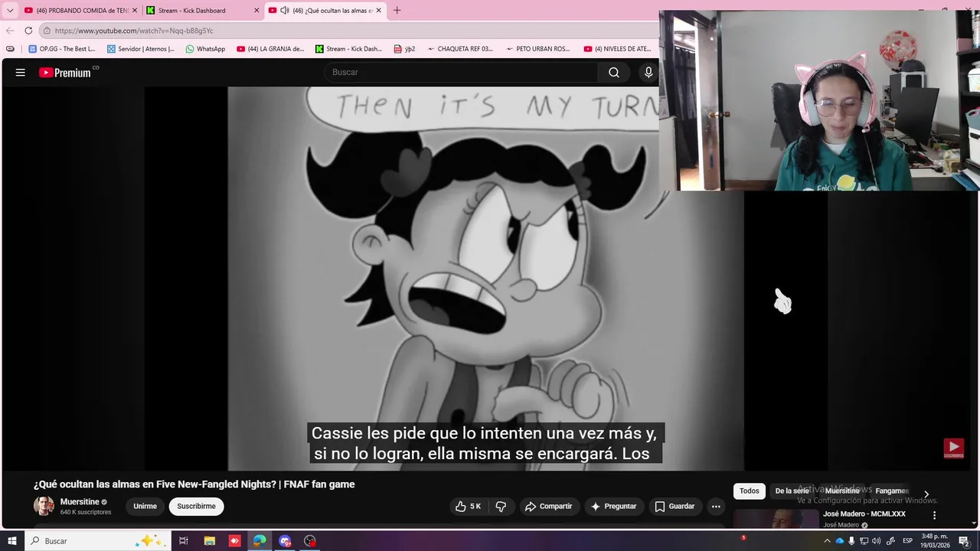This screenshot has height=551, width=980.
Task: Open the OP.GG bookmark
Action: click(x=62, y=49)
